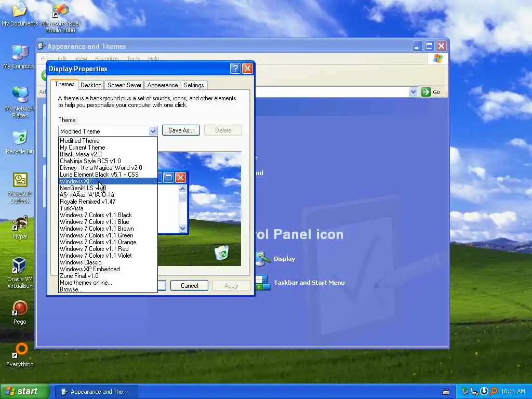Choose Modified Theme from the list
The image size is (532, 399).
click(108, 141)
